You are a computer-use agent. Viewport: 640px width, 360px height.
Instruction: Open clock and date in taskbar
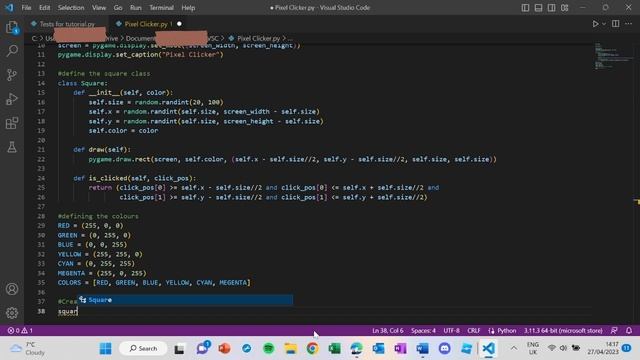click(x=603, y=348)
